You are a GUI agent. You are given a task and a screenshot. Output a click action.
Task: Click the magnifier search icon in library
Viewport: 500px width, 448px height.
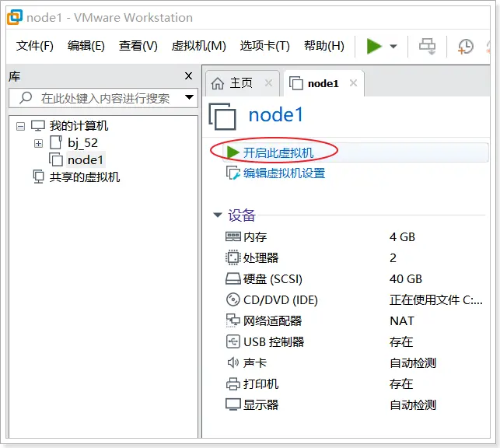point(26,98)
